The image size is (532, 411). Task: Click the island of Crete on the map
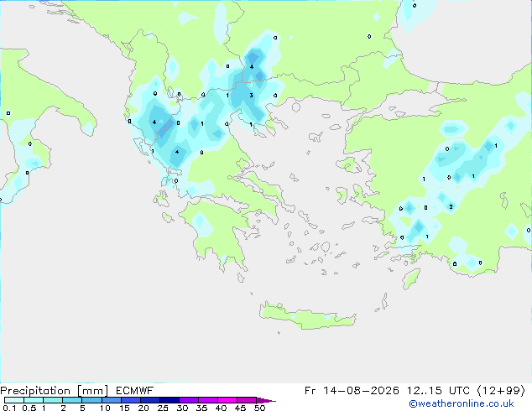coord(307,316)
